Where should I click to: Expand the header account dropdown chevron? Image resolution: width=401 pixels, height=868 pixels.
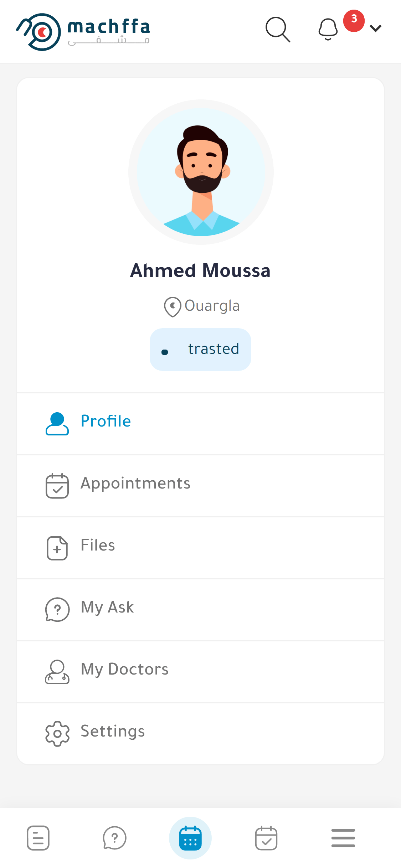pyautogui.click(x=376, y=29)
